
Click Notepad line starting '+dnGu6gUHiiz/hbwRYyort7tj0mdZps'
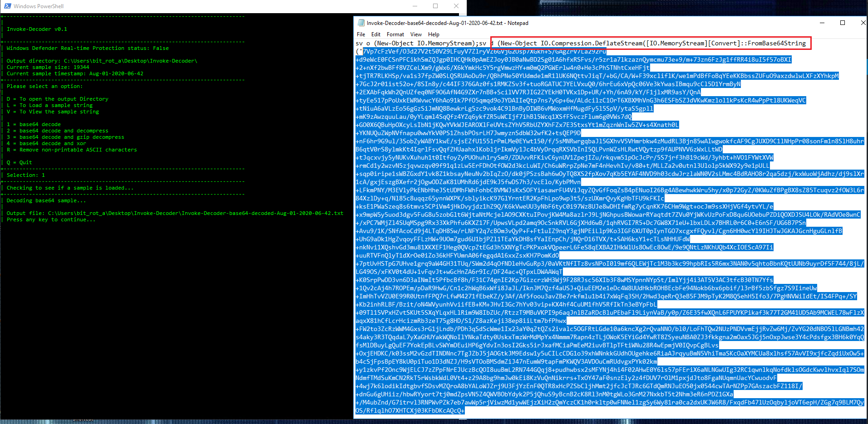pyautogui.click(x=544, y=394)
